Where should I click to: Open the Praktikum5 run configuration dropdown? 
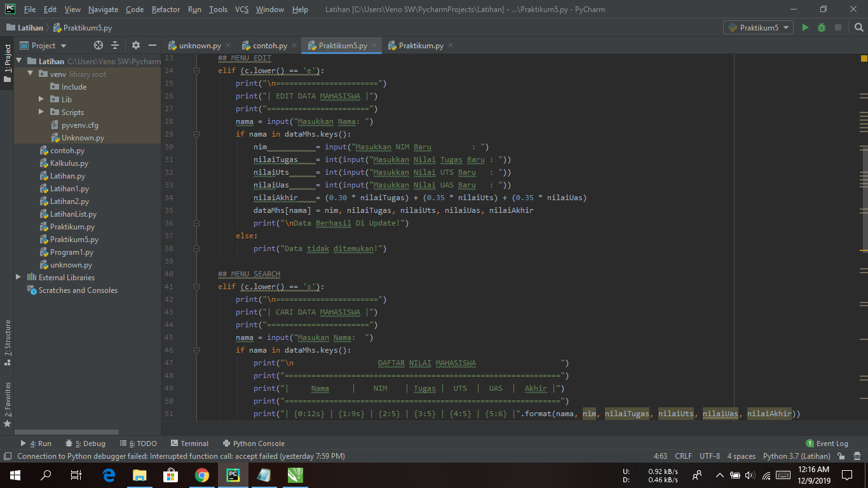(758, 27)
